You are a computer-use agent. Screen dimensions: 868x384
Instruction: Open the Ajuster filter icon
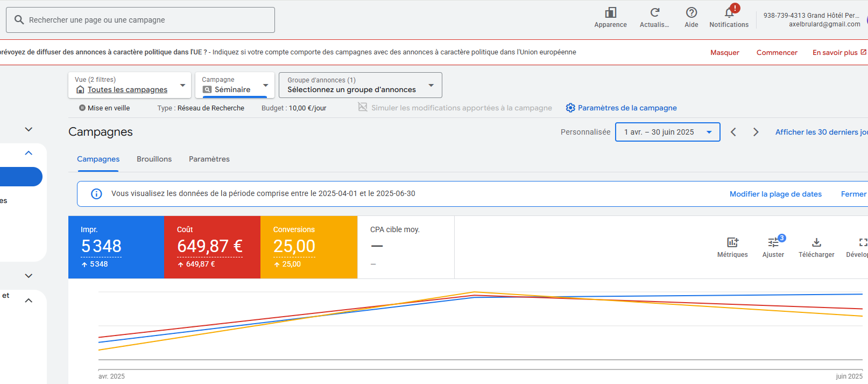tap(773, 243)
